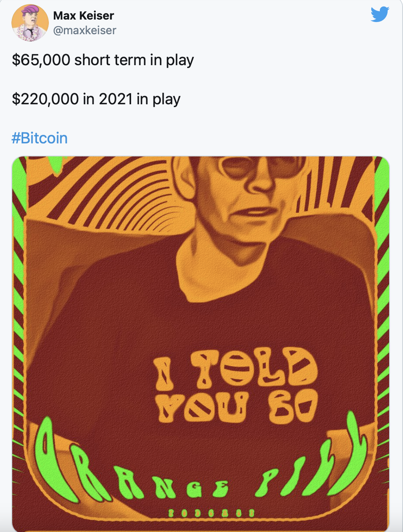Select the "$220,000 in 2021 in play" line
Screen dimensions: 403x532
point(96,99)
